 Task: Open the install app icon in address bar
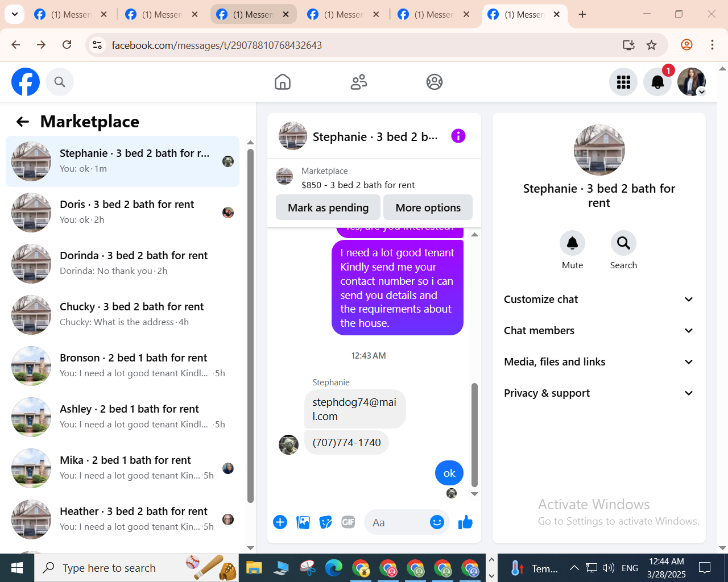click(628, 45)
